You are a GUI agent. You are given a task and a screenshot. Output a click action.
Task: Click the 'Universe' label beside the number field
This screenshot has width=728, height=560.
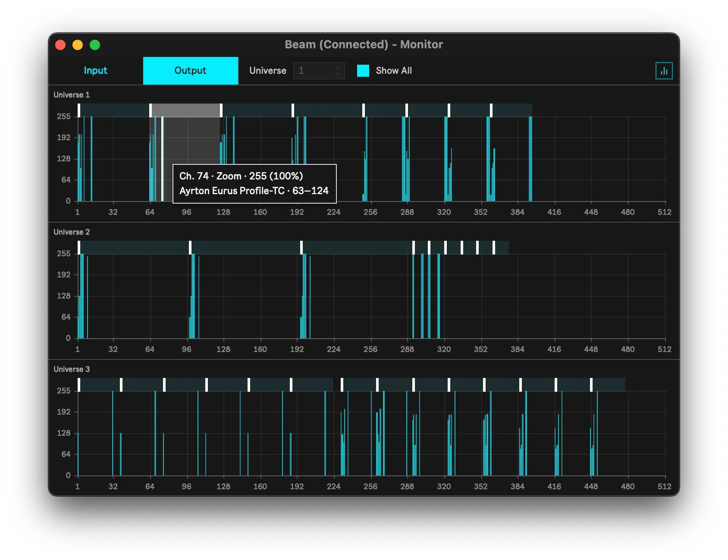[268, 71]
